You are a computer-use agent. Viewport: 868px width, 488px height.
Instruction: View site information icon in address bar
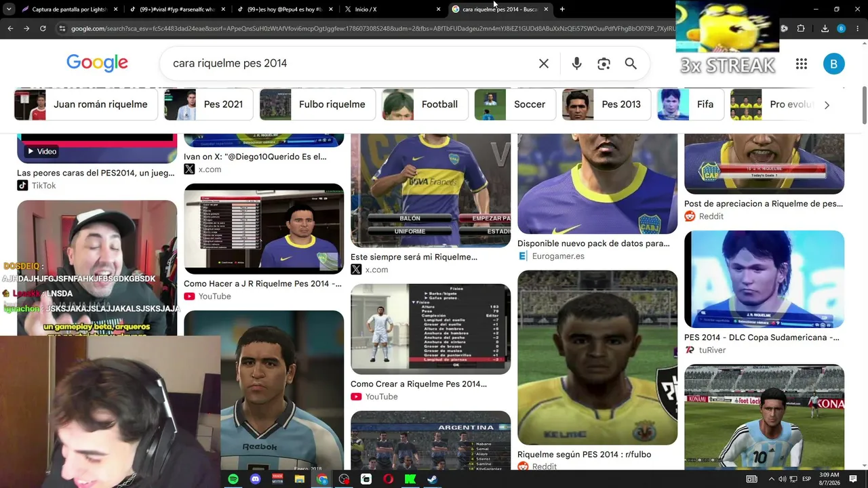62,28
